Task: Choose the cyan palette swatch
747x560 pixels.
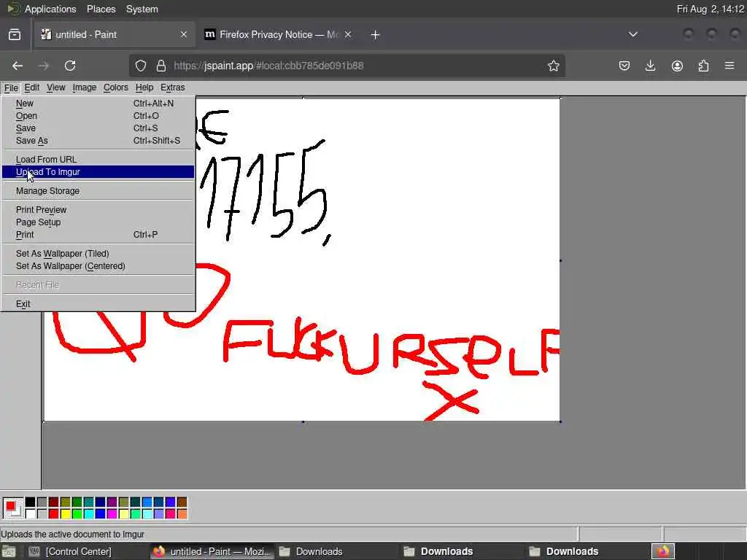Action: tap(88, 514)
